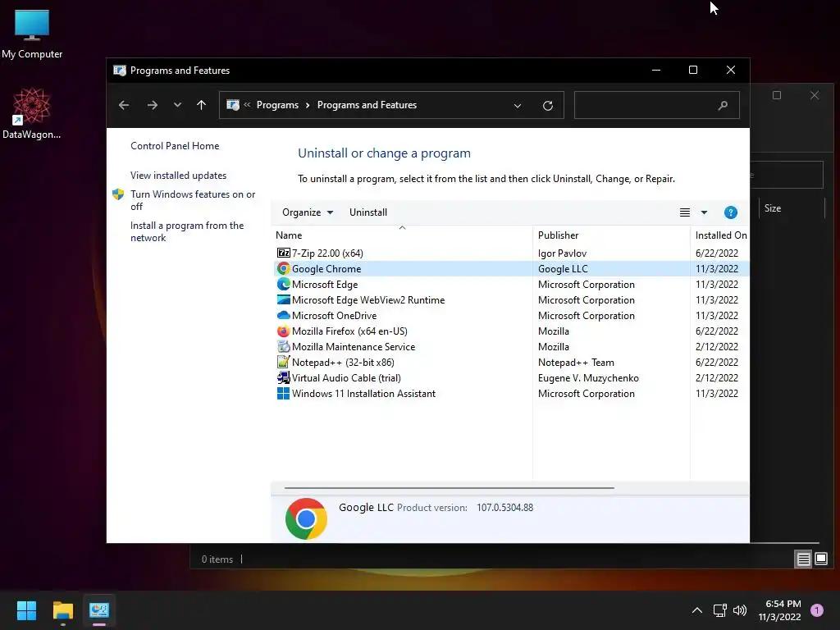This screenshot has width=840, height=630.
Task: Open View installed updates link
Action: tap(178, 176)
